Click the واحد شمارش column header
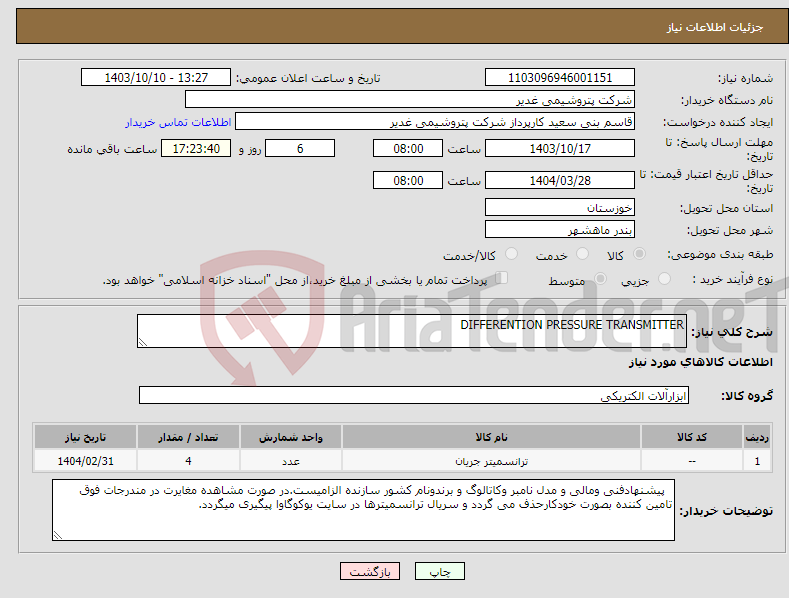 click(291, 437)
